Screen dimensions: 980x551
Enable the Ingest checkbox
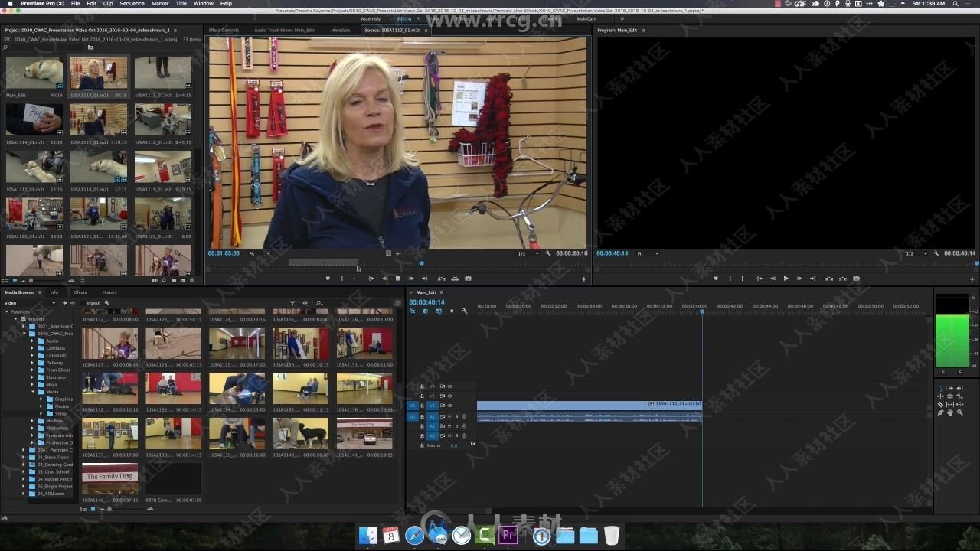(x=83, y=303)
